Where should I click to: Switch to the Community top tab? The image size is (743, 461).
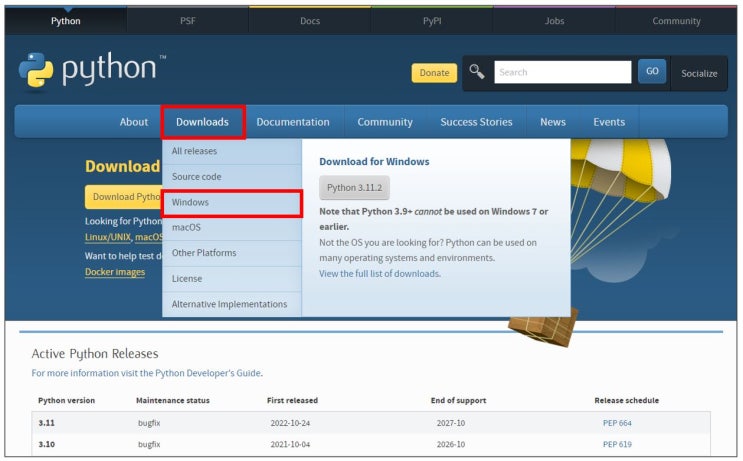pos(676,21)
